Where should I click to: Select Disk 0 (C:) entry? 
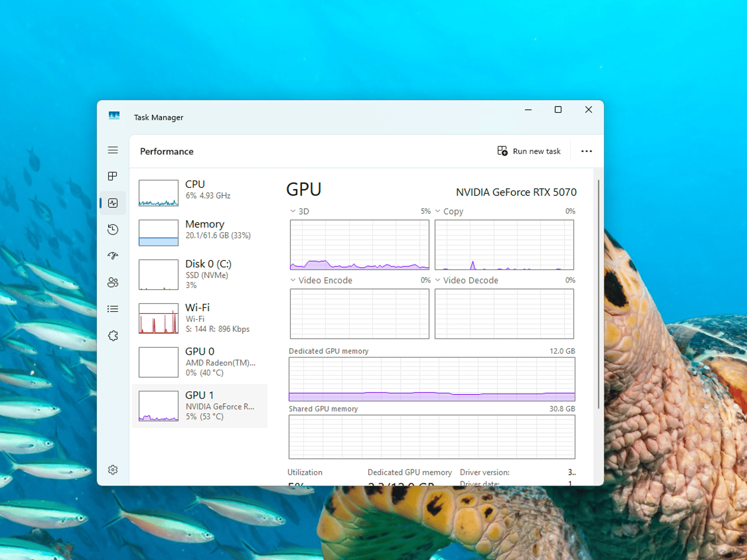coord(200,275)
